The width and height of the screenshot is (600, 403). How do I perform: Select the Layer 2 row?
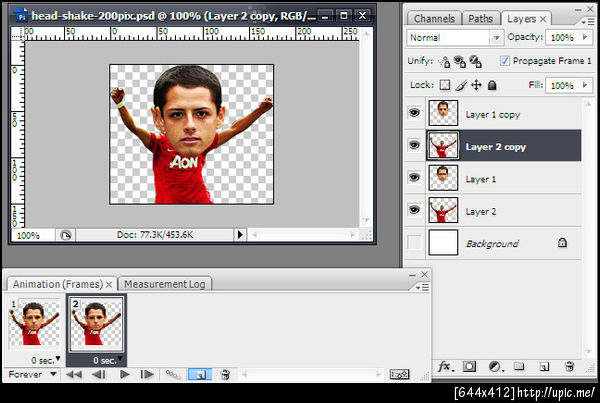504,210
